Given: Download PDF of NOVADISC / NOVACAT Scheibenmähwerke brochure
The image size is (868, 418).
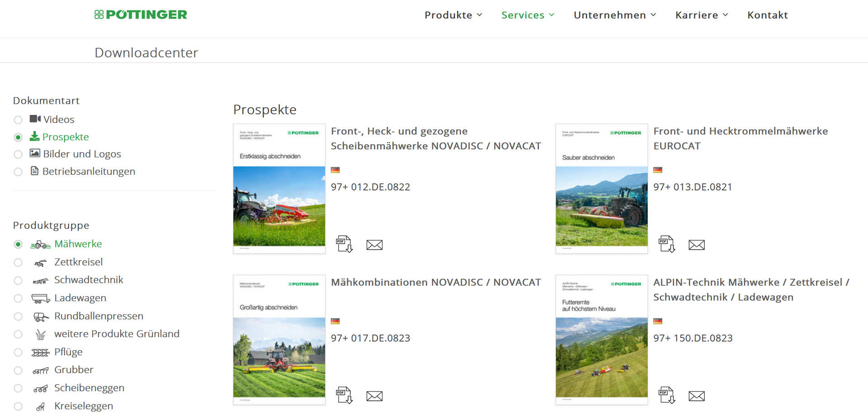Looking at the screenshot, I should tap(344, 244).
